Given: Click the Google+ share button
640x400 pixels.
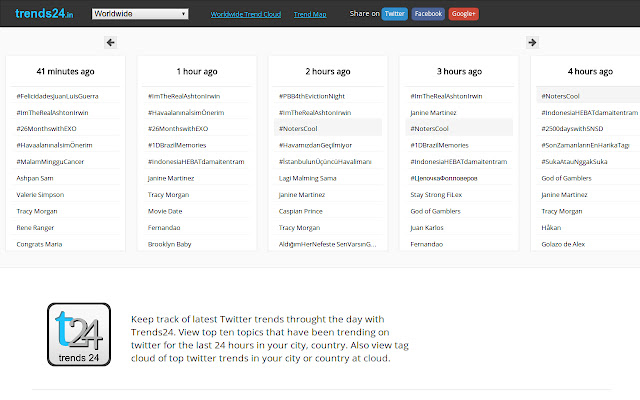Looking at the screenshot, I should click(x=463, y=15).
